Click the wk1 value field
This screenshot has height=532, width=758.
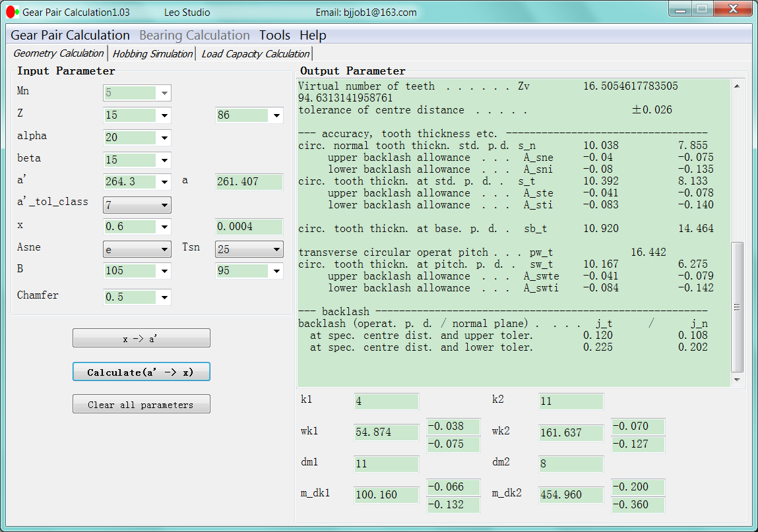[x=386, y=432]
